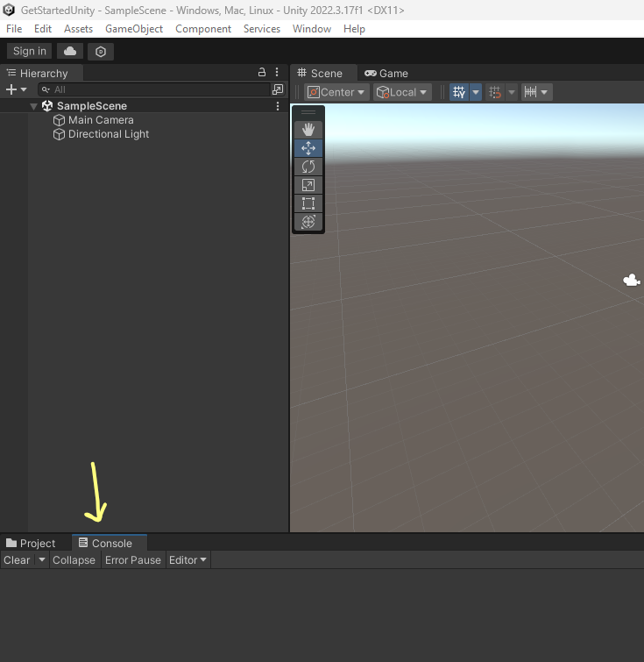Select Main Camera in Hierarchy
This screenshot has height=662, width=644.
pyautogui.click(x=101, y=120)
